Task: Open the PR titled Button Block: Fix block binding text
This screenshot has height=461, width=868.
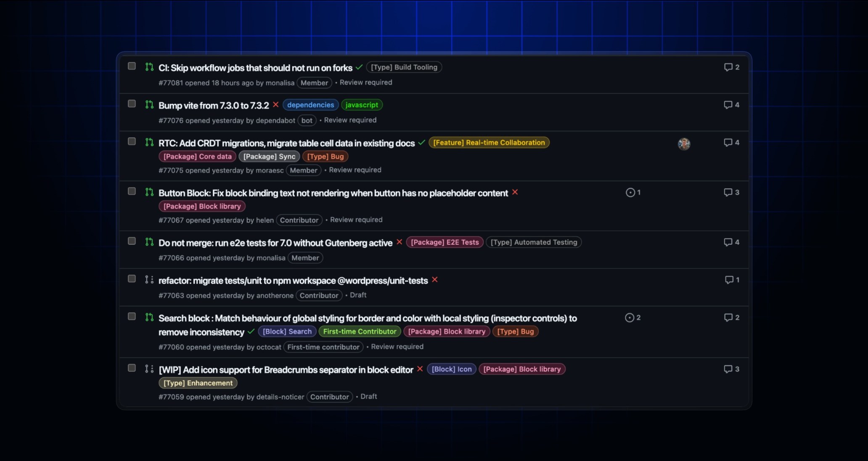Action: (333, 193)
